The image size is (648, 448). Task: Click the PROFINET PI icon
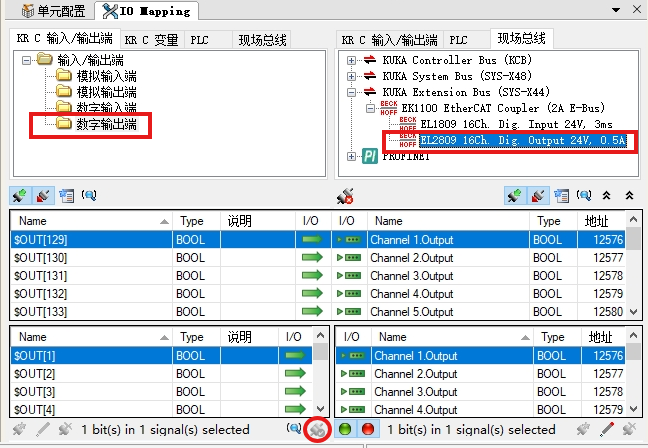point(370,156)
